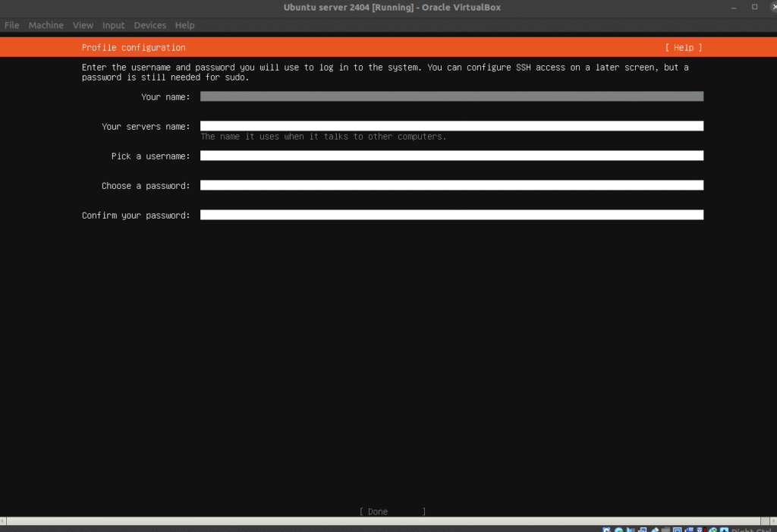Click the hard disk activity status icon
The width and height of the screenshot is (777, 532).
point(608,530)
